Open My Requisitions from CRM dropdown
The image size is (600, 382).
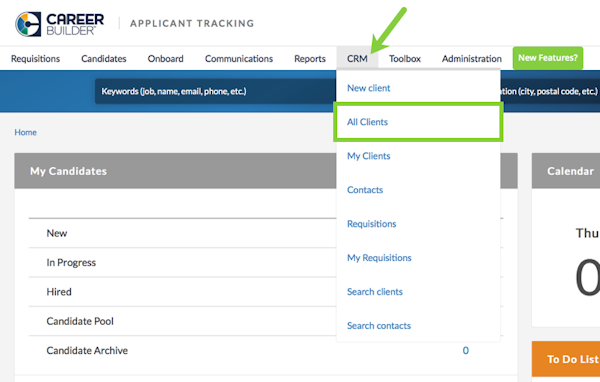(379, 258)
